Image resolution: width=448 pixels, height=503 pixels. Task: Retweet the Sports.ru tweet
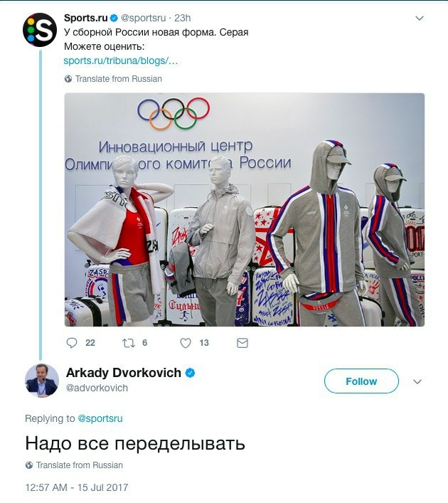point(129,343)
